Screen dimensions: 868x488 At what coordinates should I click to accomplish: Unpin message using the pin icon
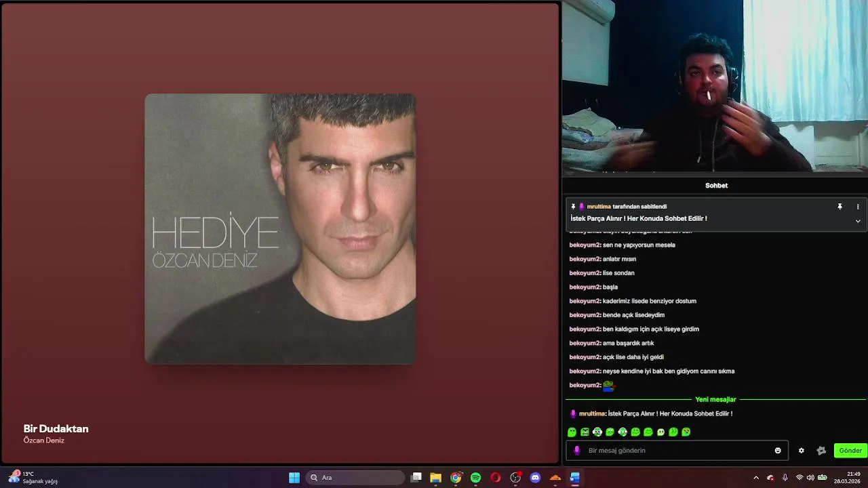click(x=840, y=207)
